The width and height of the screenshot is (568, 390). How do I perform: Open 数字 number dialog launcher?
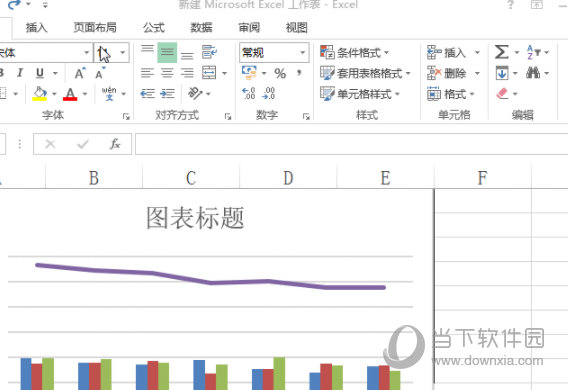point(306,116)
